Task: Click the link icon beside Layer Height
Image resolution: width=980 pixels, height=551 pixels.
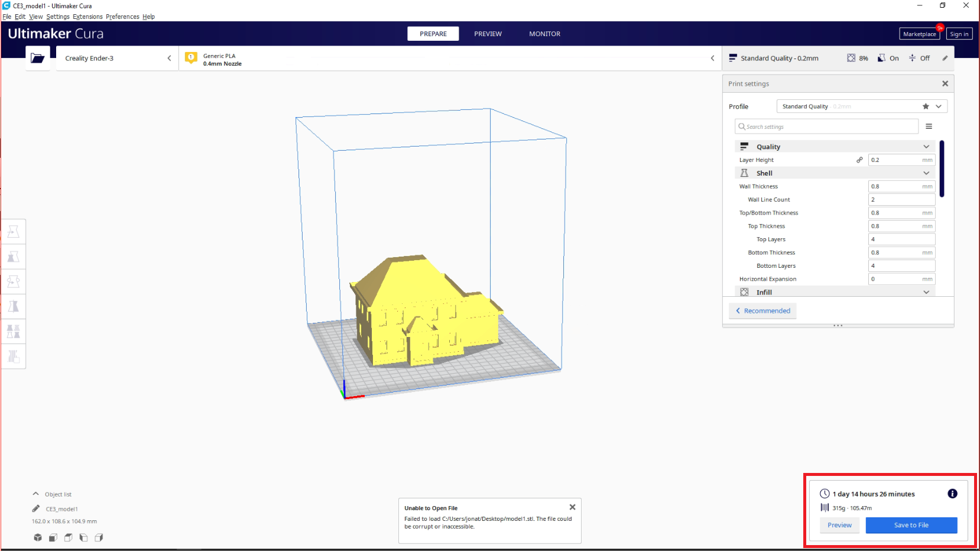Action: tap(859, 160)
